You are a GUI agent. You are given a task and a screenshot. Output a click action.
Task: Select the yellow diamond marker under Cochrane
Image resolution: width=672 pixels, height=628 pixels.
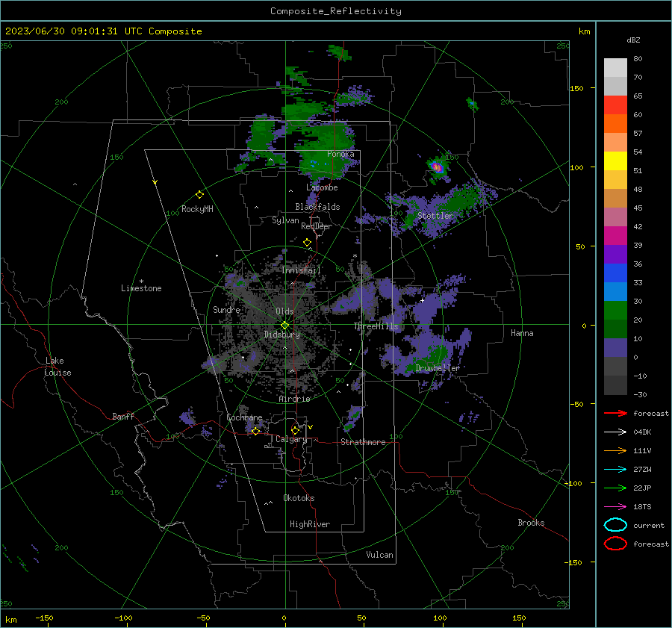pyautogui.click(x=255, y=431)
